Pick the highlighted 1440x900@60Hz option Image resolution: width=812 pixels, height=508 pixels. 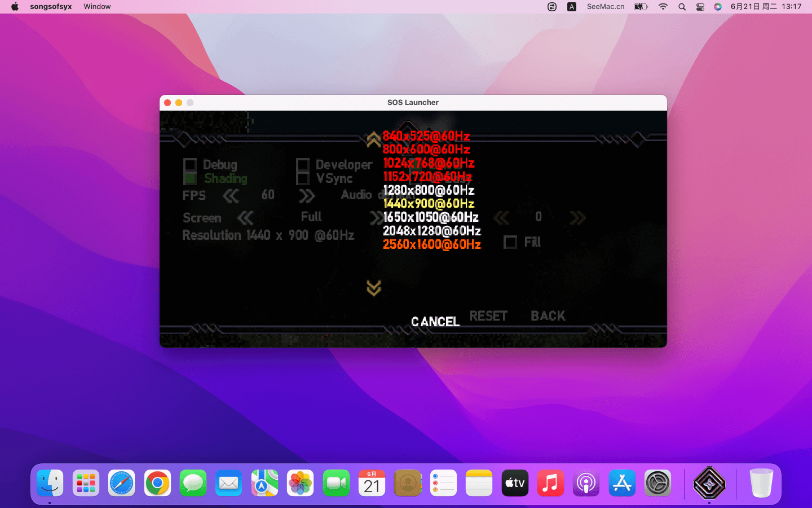[429, 204]
